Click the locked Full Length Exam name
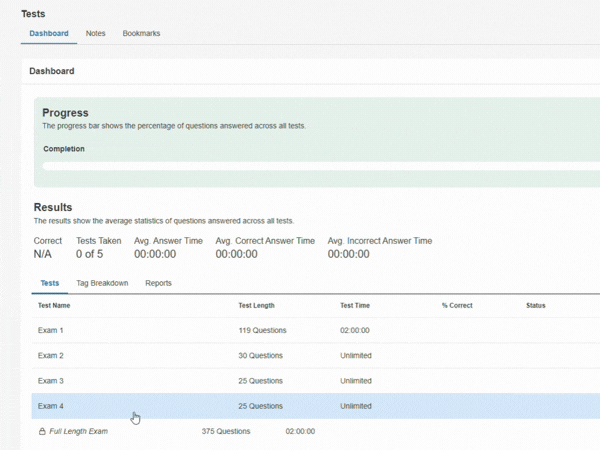This screenshot has width=600, height=450. tap(78, 432)
